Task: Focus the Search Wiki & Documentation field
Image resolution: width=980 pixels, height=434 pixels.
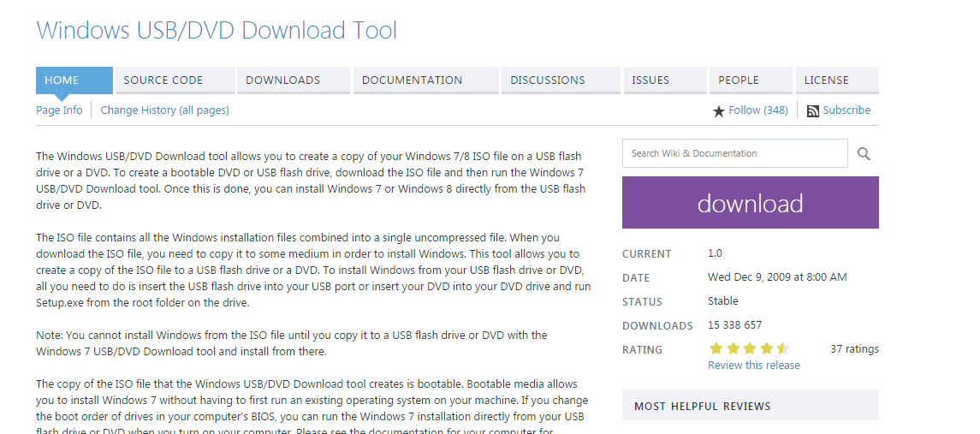Action: (x=735, y=153)
